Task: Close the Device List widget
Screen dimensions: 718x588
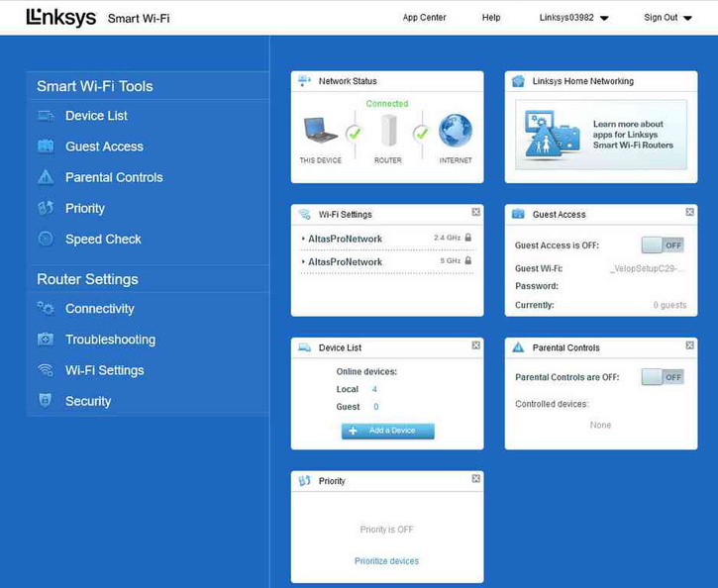Action: [x=476, y=345]
